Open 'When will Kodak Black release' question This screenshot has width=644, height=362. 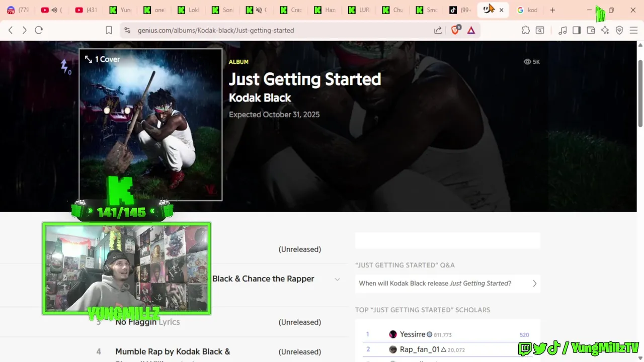point(448,284)
